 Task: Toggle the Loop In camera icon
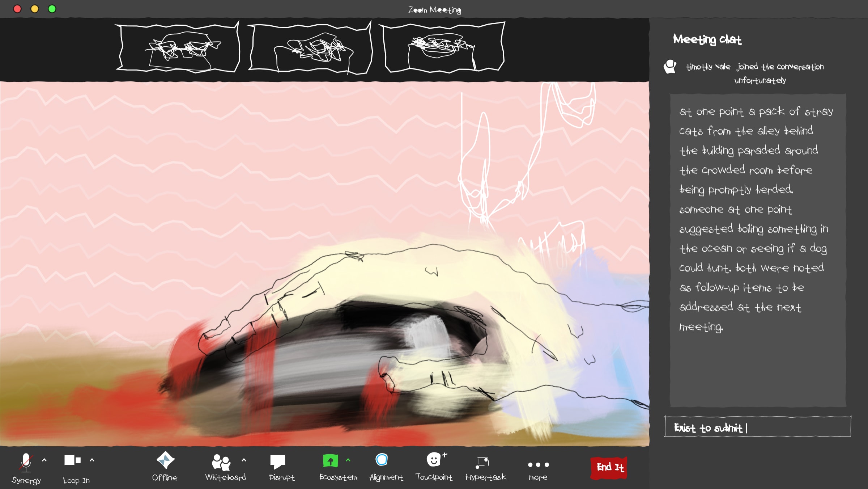(x=72, y=460)
